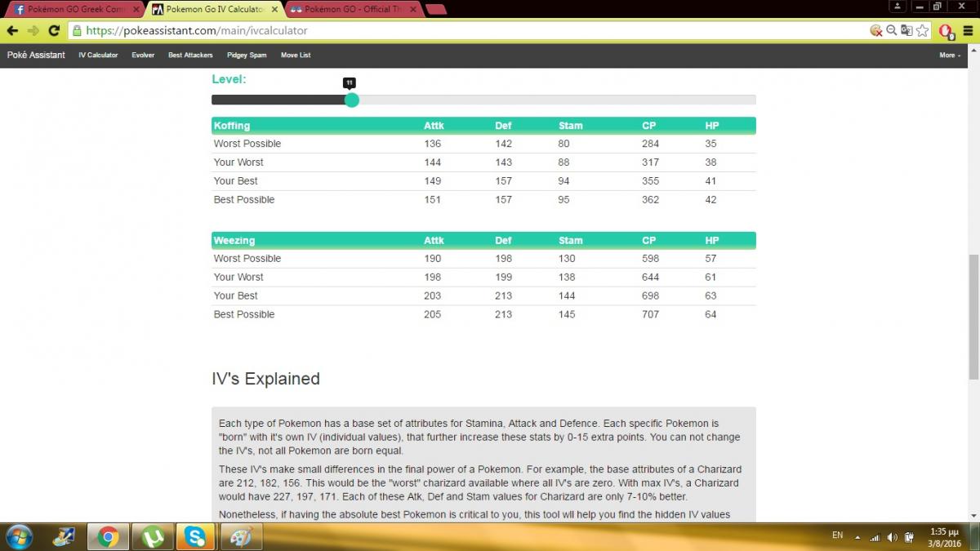Click the Level slider handle
980x551 pixels.
pos(352,100)
